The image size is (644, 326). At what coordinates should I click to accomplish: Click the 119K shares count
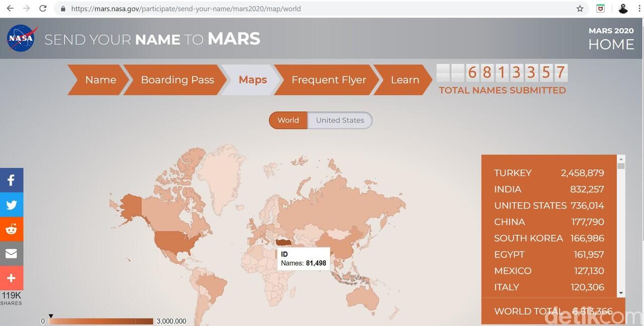[11, 296]
